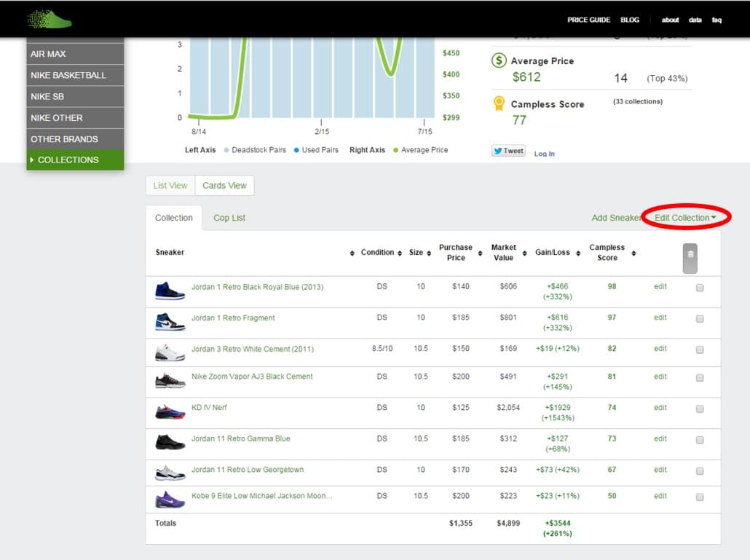Screen dimensions: 750x560
Task: Click the Campless Score ribbon icon
Action: [x=499, y=103]
